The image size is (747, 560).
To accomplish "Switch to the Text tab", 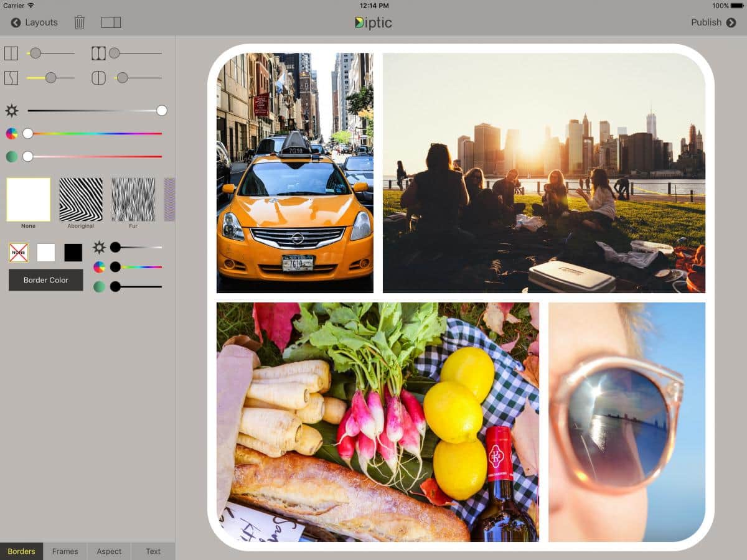I will click(153, 551).
